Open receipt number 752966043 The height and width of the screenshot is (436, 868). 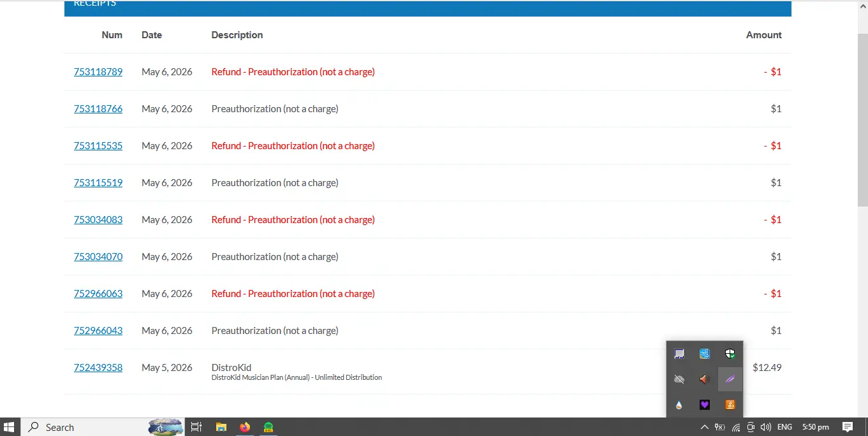98,331
